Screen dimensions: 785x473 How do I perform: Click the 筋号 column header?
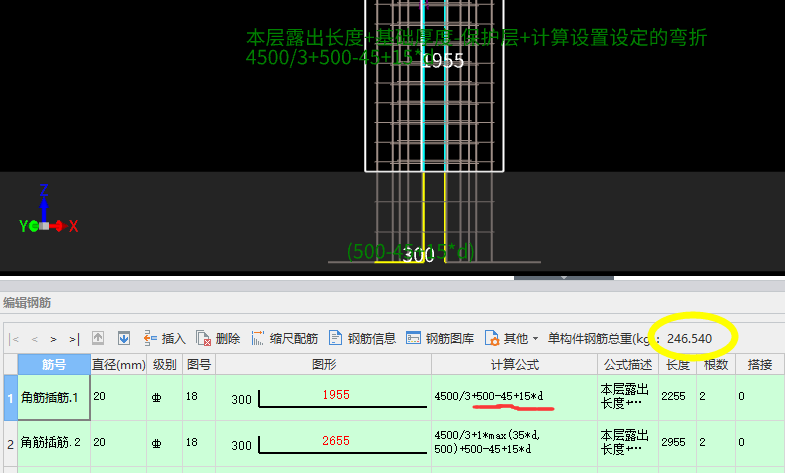click(x=54, y=365)
